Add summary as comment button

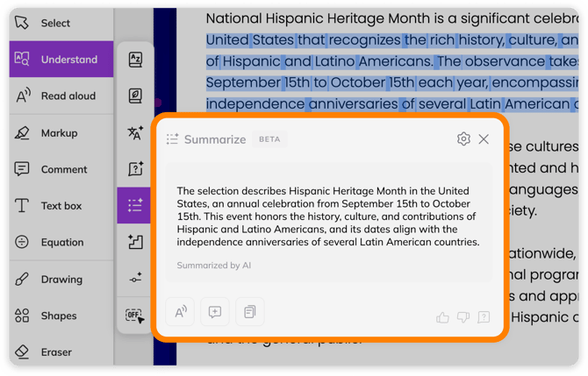point(215,312)
